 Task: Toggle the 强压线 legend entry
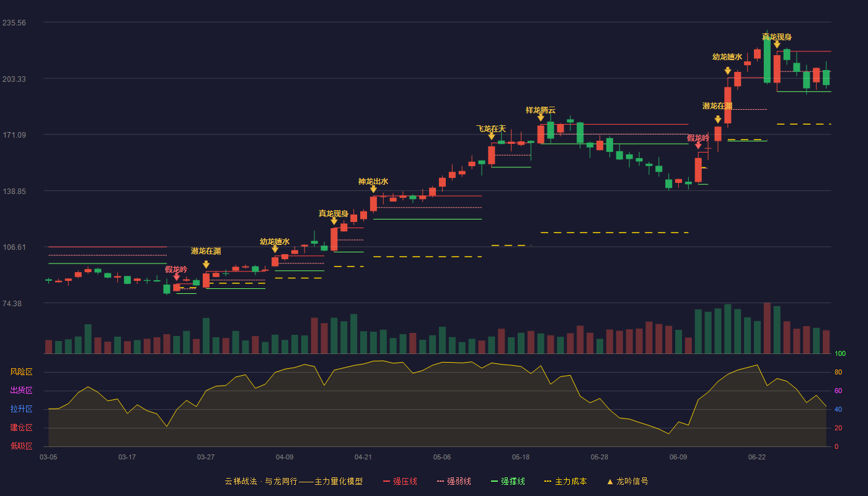click(400, 481)
